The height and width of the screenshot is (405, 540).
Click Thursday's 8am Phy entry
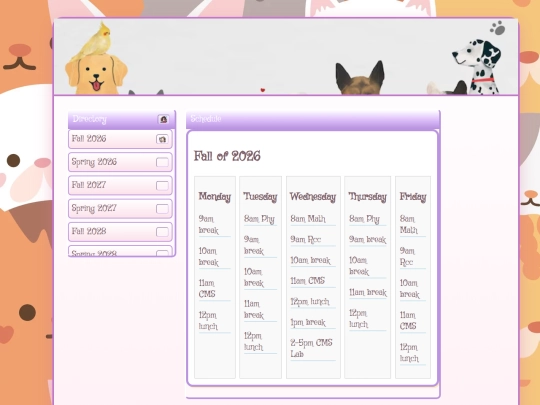coord(367,220)
